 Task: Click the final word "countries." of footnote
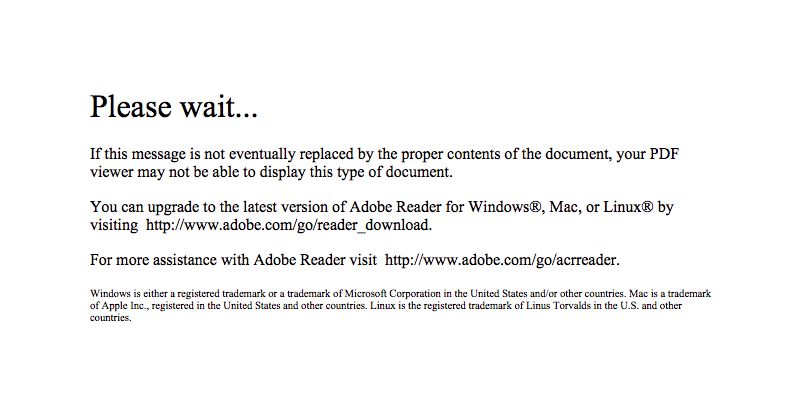click(111, 318)
